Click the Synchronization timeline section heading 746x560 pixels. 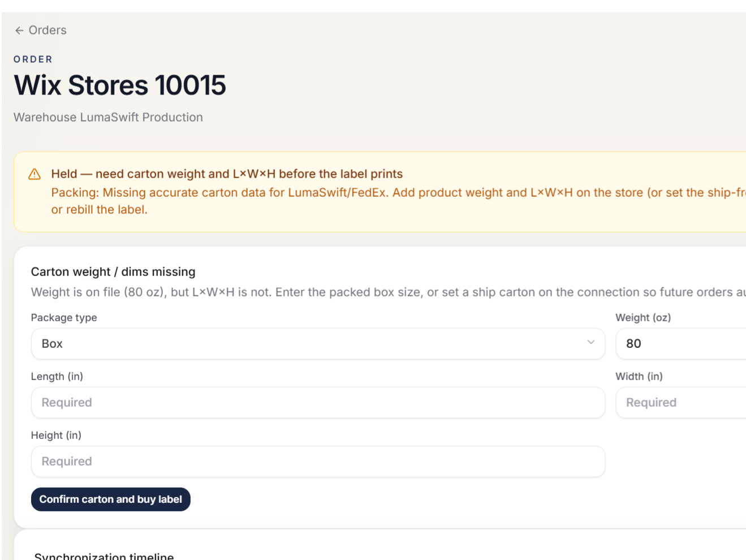coord(104,555)
